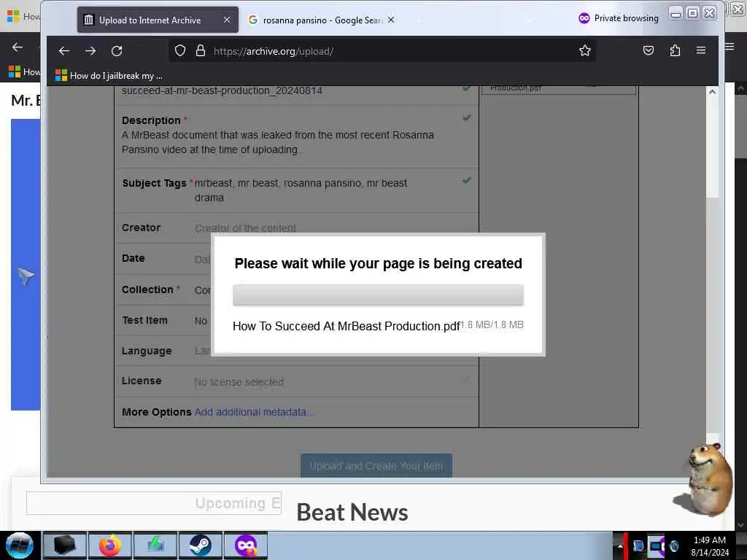The height and width of the screenshot is (560, 747).
Task: Click background window back arrow
Action: (18, 47)
